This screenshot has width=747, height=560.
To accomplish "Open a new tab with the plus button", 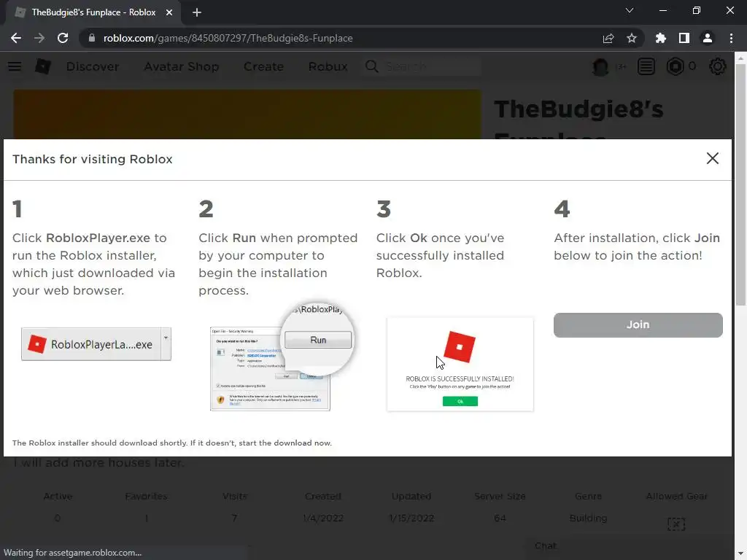I will point(197,12).
